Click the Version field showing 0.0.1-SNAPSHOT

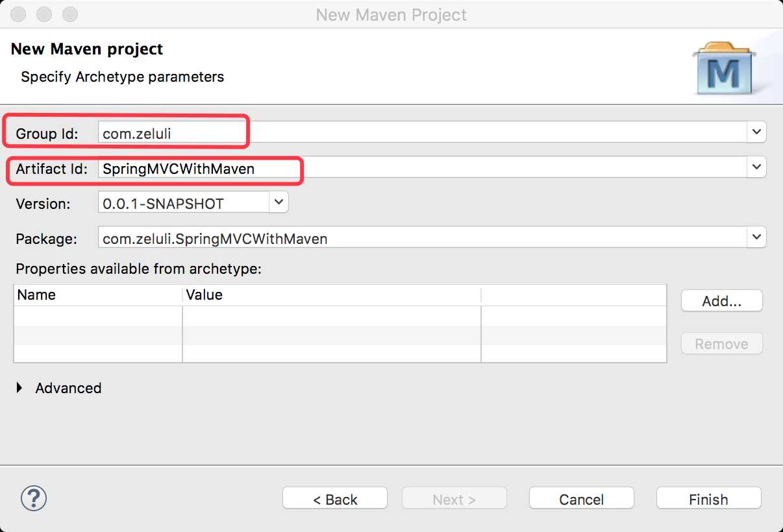[184, 202]
